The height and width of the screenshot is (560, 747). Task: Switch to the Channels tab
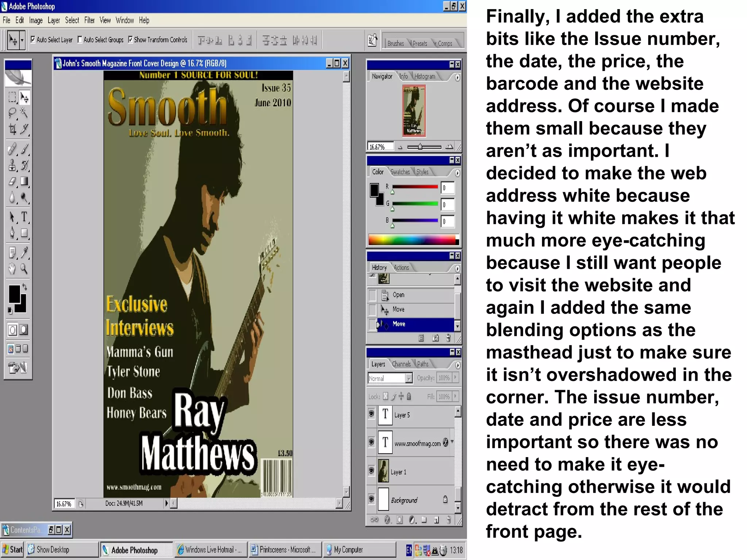[401, 364]
